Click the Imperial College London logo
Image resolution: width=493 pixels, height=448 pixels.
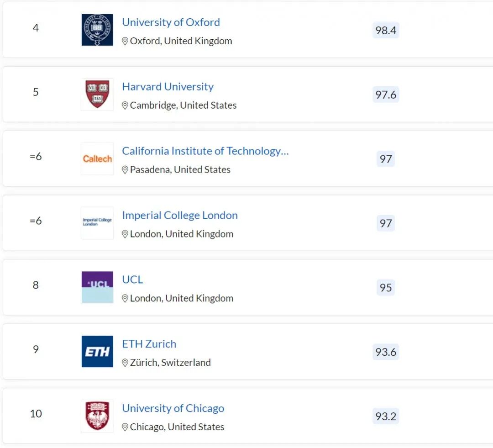point(97,223)
